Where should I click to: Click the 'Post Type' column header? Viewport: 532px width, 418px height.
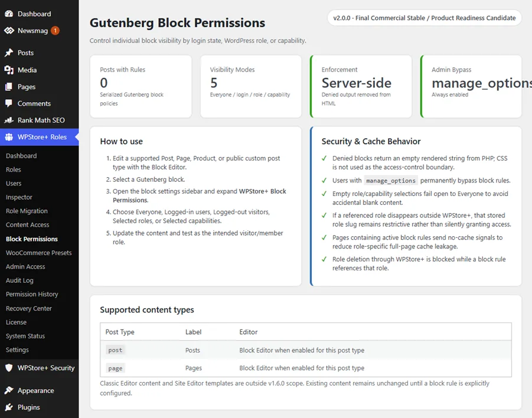120,332
